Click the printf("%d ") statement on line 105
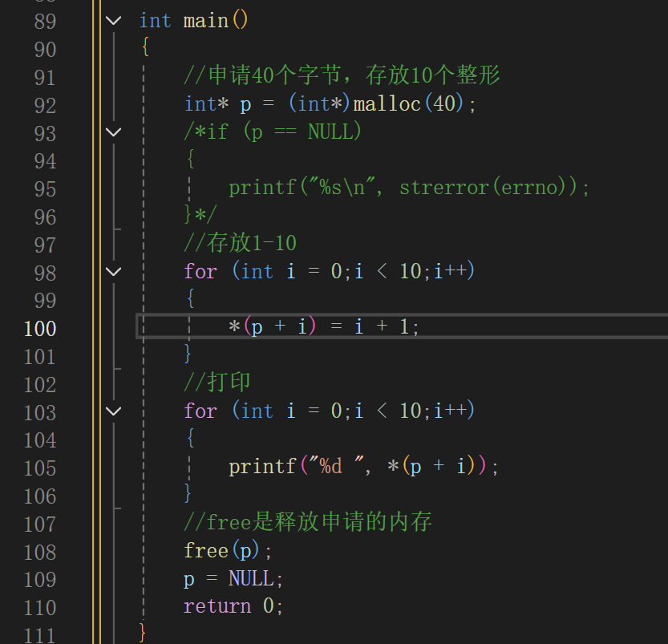 [x=363, y=467]
